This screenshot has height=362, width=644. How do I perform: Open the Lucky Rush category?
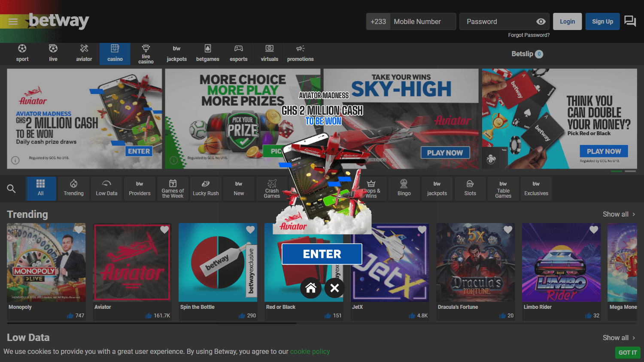click(x=206, y=188)
